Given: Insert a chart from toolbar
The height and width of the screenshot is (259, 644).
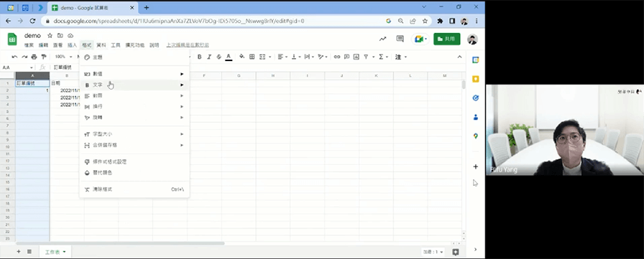Looking at the screenshot, I should [356, 57].
